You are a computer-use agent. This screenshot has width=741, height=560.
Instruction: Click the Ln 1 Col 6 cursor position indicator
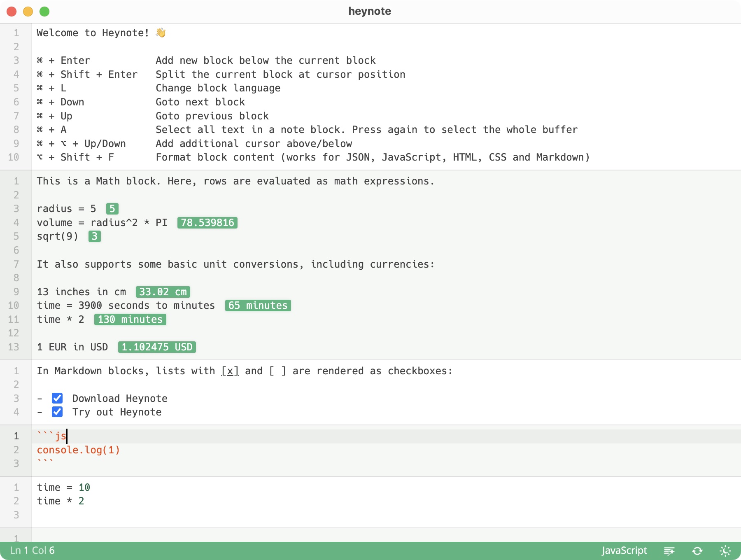coord(33,551)
